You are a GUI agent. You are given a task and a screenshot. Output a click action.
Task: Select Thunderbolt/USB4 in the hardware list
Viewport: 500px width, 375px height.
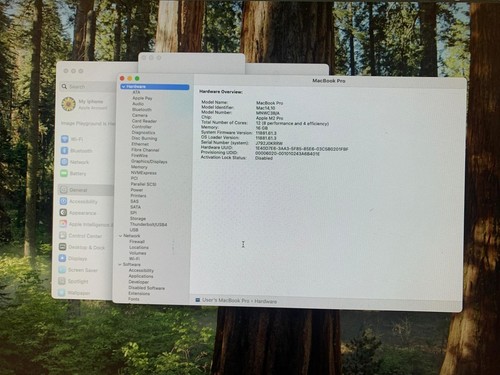pyautogui.click(x=148, y=224)
